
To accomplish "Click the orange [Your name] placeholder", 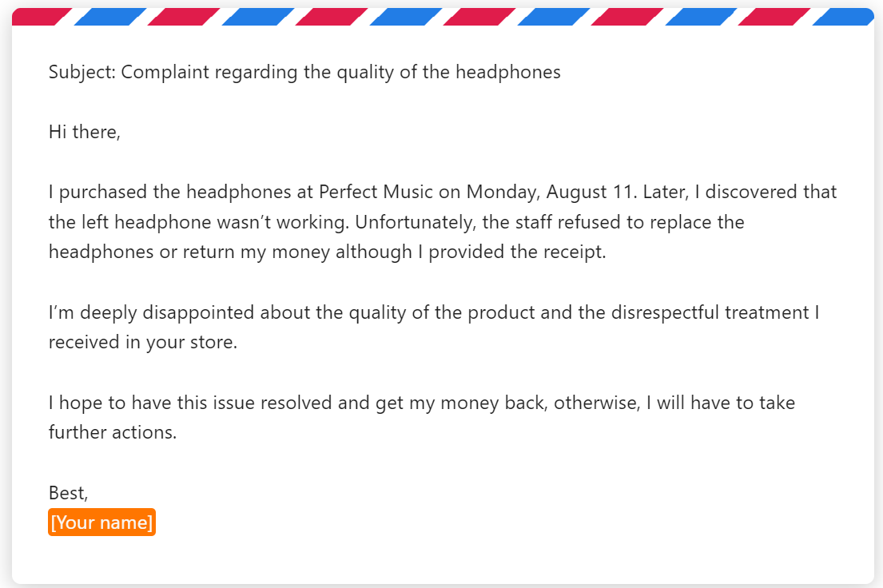I will pos(101,522).
